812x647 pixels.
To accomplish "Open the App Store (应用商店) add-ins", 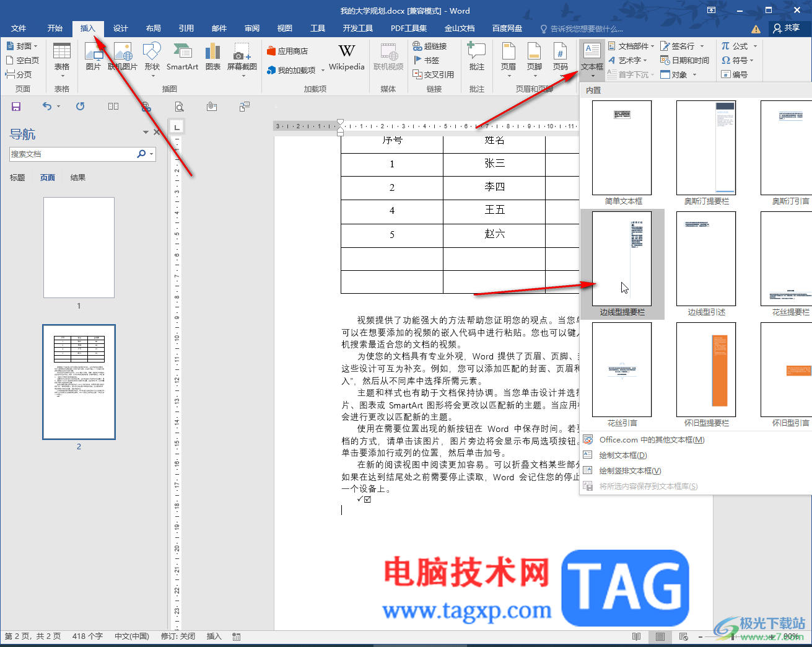I will 287,51.
